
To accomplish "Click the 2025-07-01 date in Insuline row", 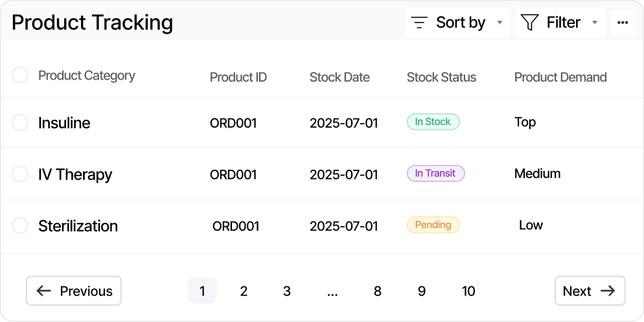I will click(x=344, y=123).
